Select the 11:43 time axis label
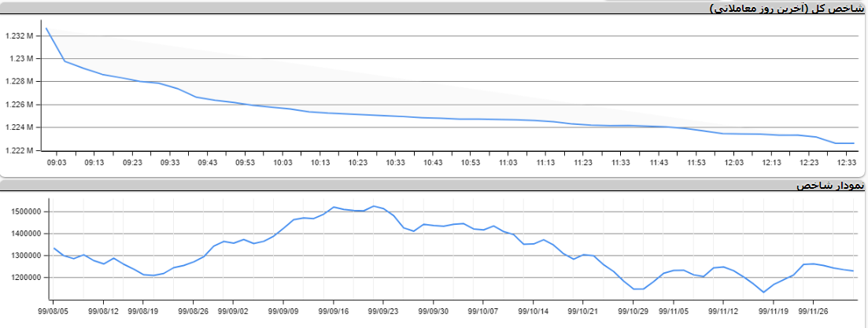Viewport: 868px width, 328px height. tap(659, 163)
